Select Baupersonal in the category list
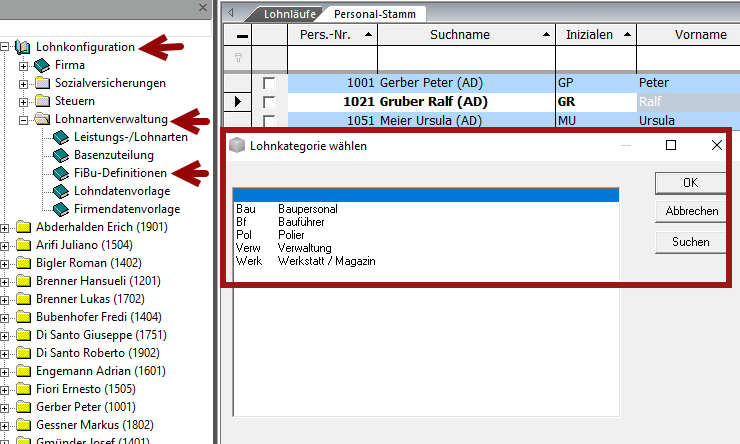Viewport: 740px width, 444px height. [312, 209]
